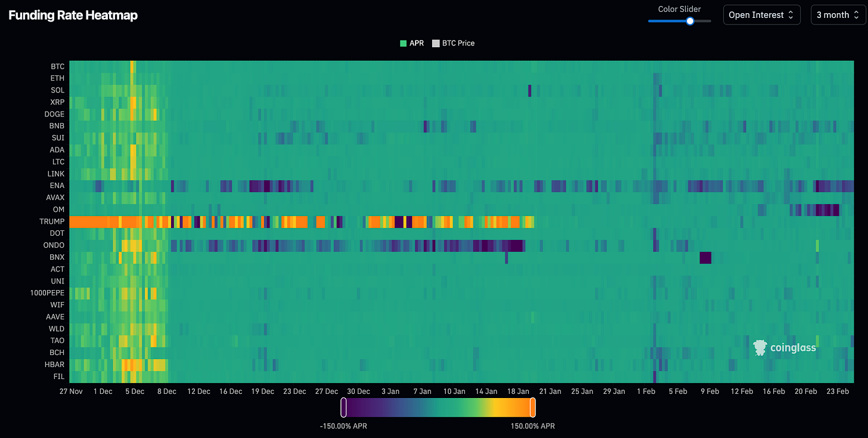Click the BCH row label
Image resolution: width=868 pixels, height=438 pixels.
point(57,353)
